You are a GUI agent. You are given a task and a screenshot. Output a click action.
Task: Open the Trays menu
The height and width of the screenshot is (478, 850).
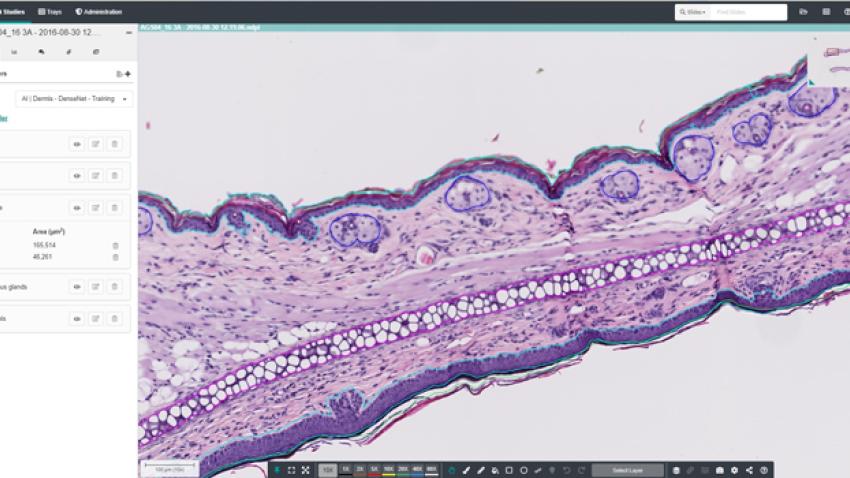tap(48, 12)
